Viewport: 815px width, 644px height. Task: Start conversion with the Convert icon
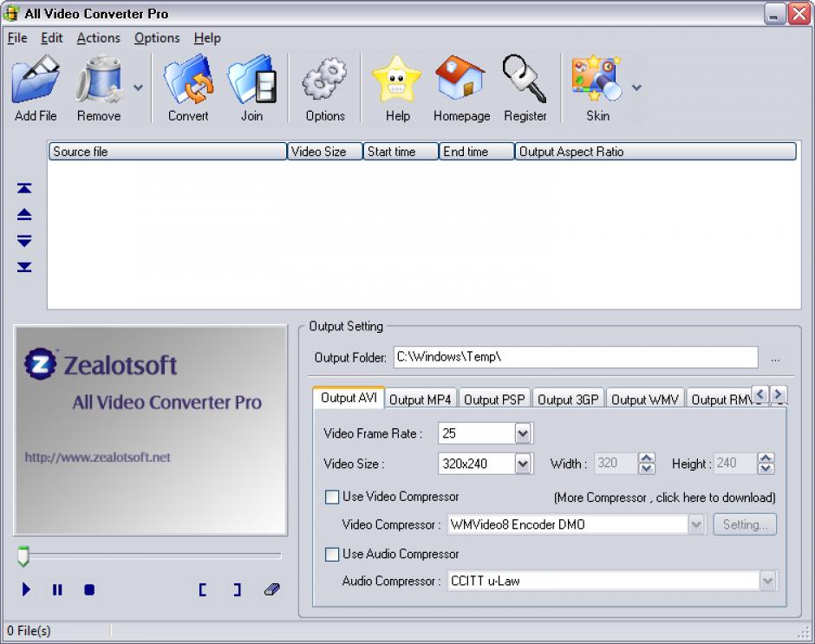tap(188, 81)
